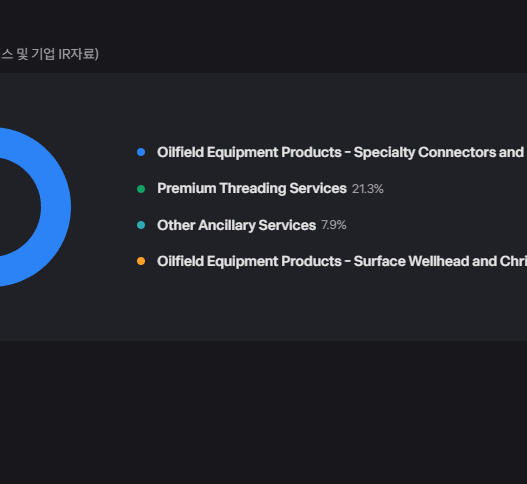The image size is (527, 484).
Task: Click the word 'Premium' in the legend
Action: click(187, 189)
